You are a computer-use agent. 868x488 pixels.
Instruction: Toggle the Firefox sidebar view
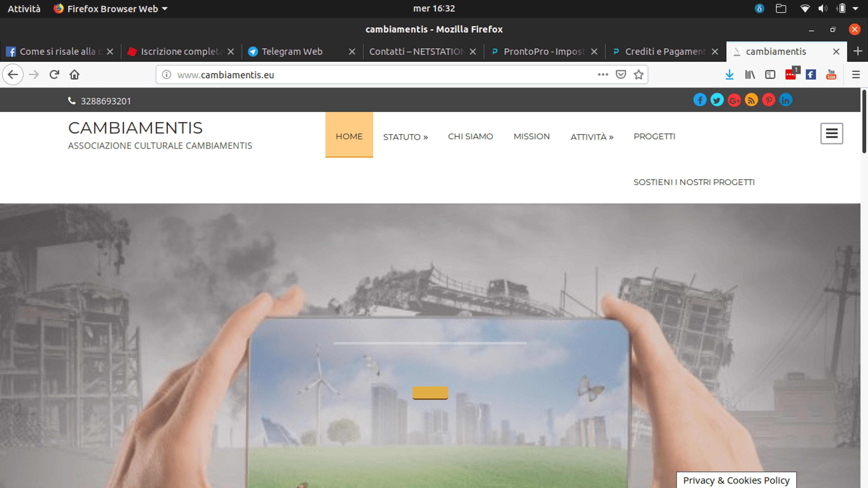(x=770, y=75)
